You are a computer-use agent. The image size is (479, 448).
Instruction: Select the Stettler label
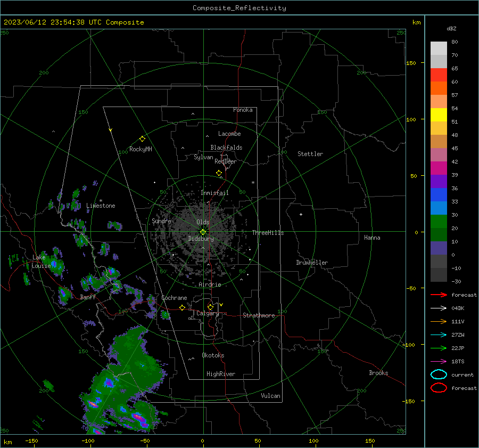point(310,154)
